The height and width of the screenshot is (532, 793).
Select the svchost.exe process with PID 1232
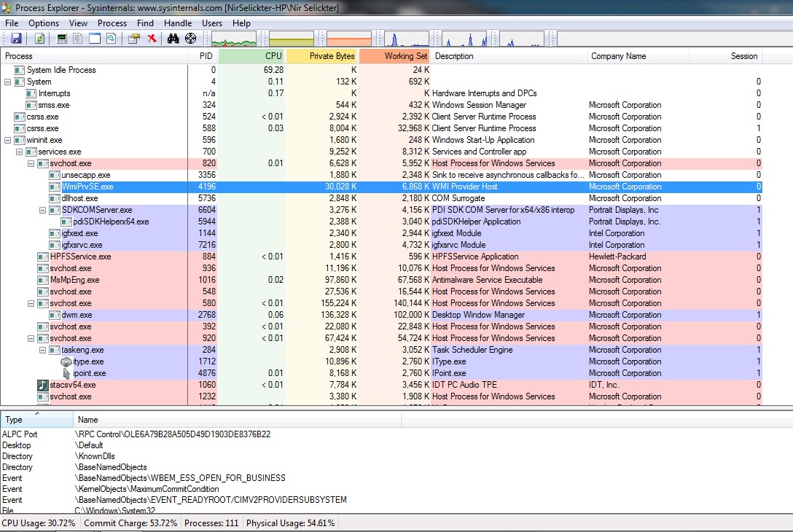[x=381, y=396]
